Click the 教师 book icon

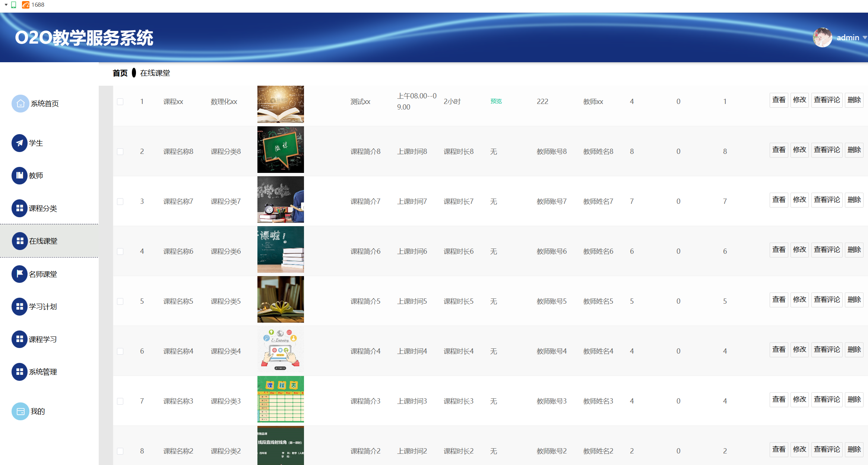click(20, 175)
